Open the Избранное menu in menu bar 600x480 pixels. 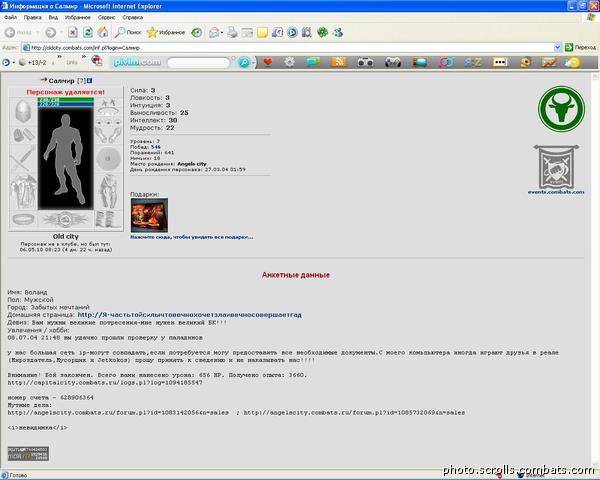pyautogui.click(x=78, y=18)
